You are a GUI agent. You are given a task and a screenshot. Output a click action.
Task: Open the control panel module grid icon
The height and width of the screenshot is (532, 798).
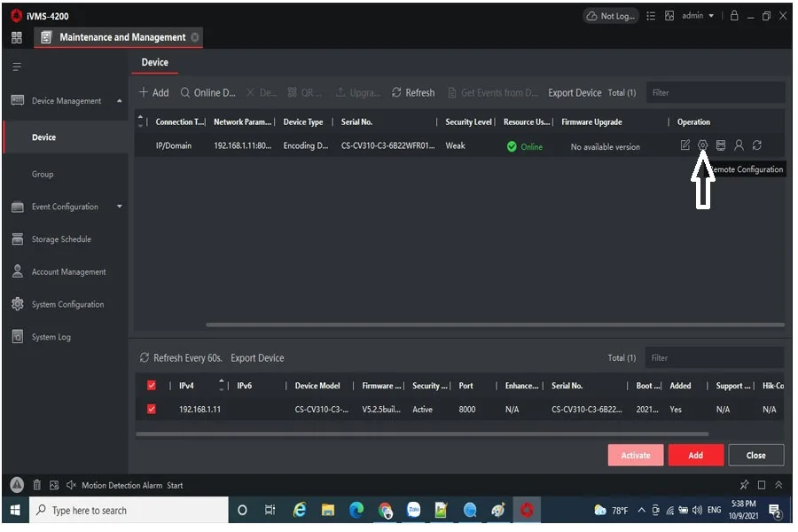pyautogui.click(x=17, y=37)
